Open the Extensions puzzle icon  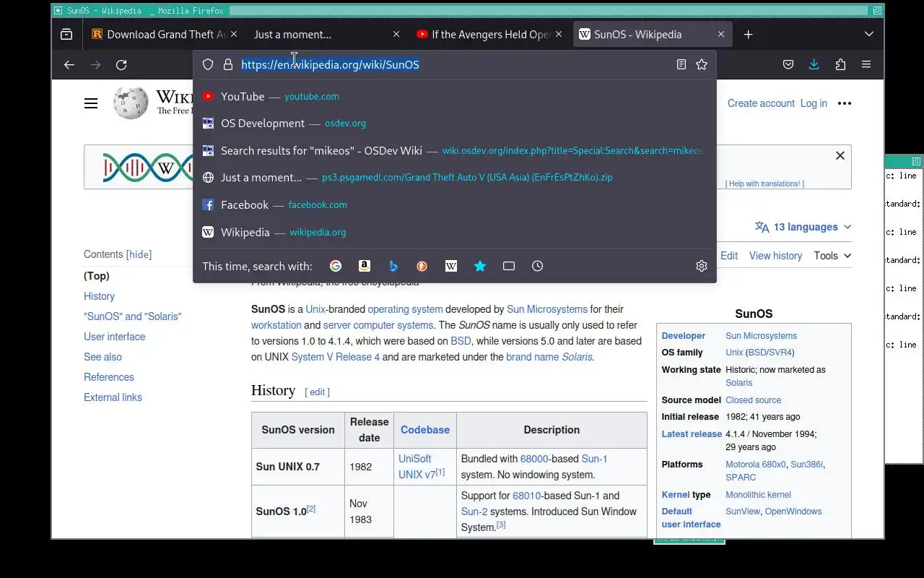click(x=840, y=64)
